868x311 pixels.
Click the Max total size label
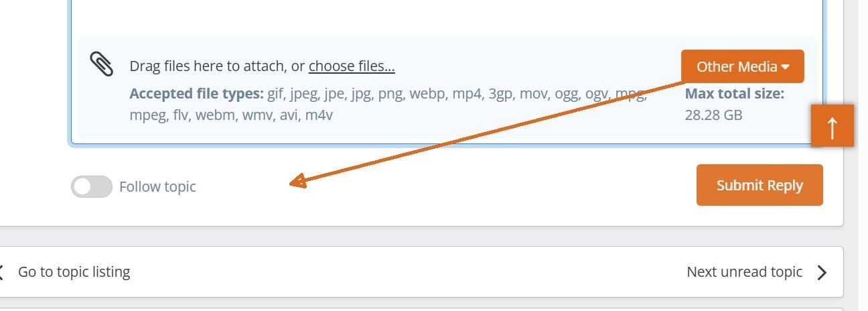pos(734,93)
